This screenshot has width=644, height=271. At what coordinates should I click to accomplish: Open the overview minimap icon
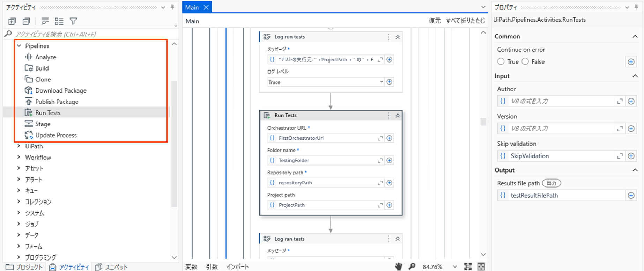click(481, 266)
